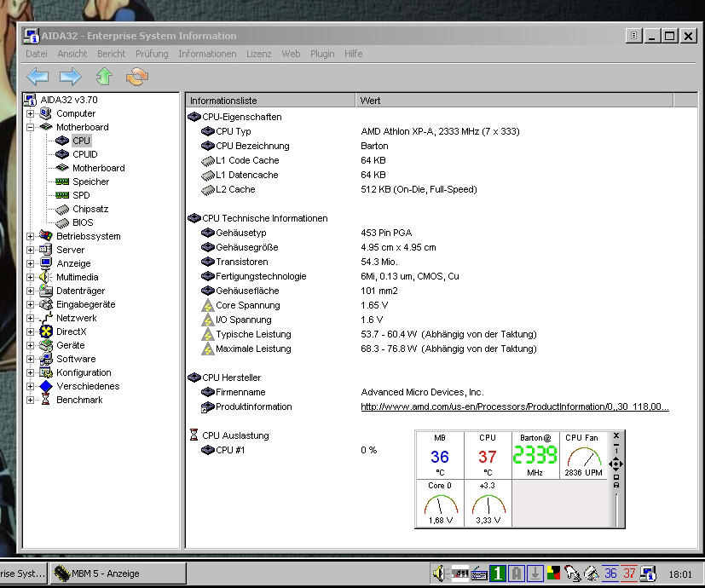
Task: Click the Multimedia speaker icon in tree
Action: click(x=45, y=277)
